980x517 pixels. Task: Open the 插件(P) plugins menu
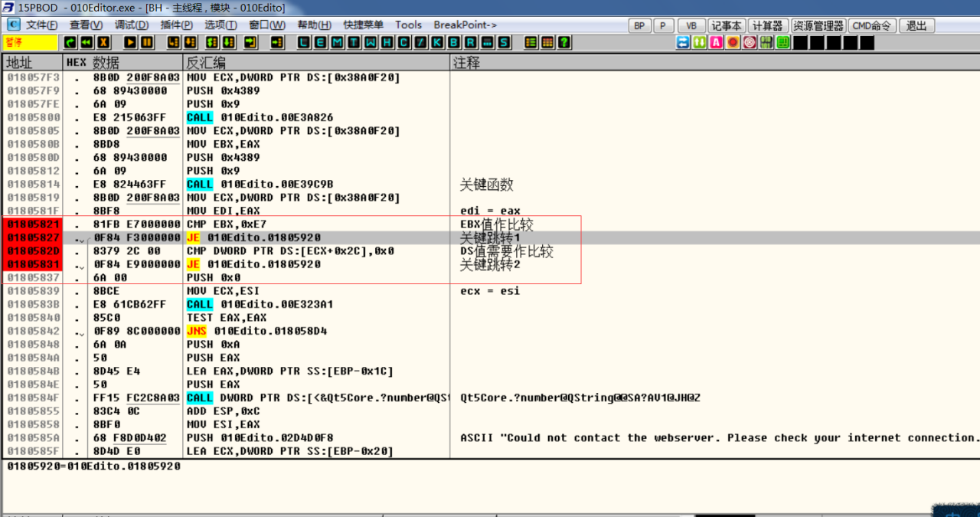click(x=176, y=25)
